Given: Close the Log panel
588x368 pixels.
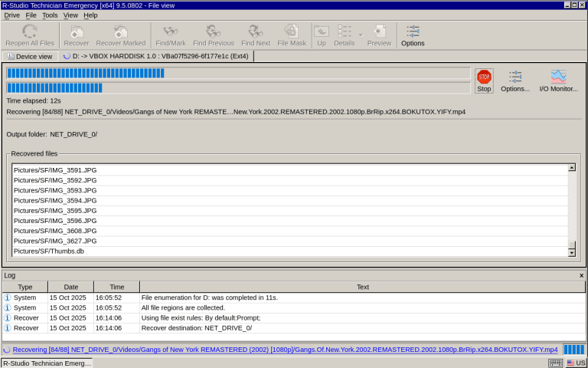Looking at the screenshot, I should (x=581, y=275).
